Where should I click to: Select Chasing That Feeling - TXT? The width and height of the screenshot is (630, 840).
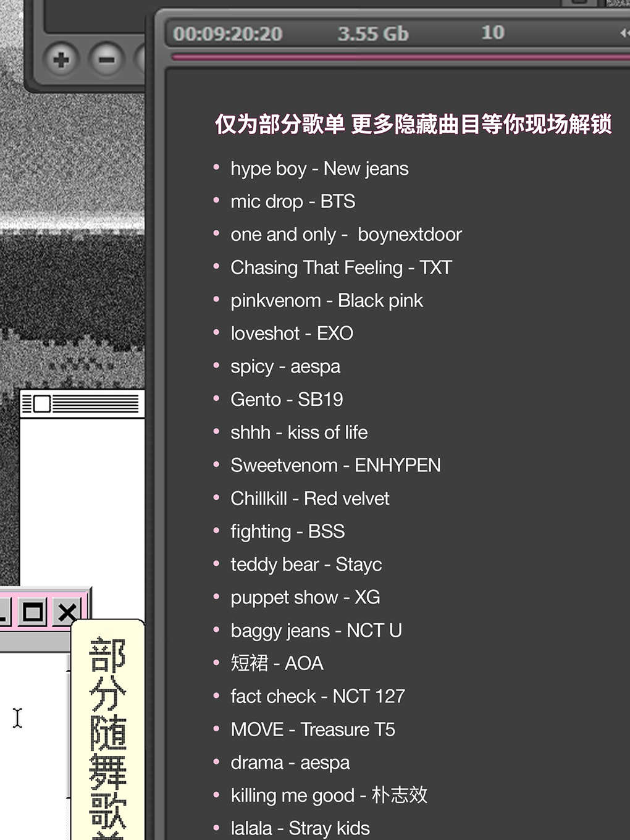(x=341, y=267)
